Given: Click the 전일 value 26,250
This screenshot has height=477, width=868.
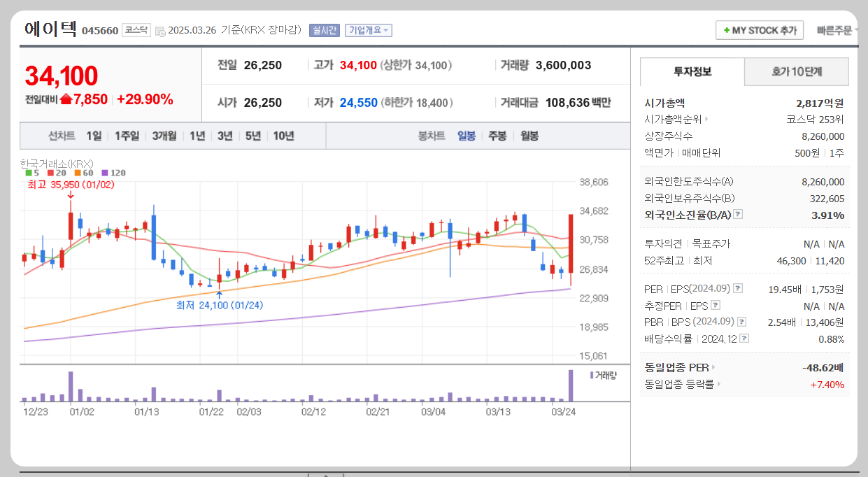Looking at the screenshot, I should click(263, 66).
